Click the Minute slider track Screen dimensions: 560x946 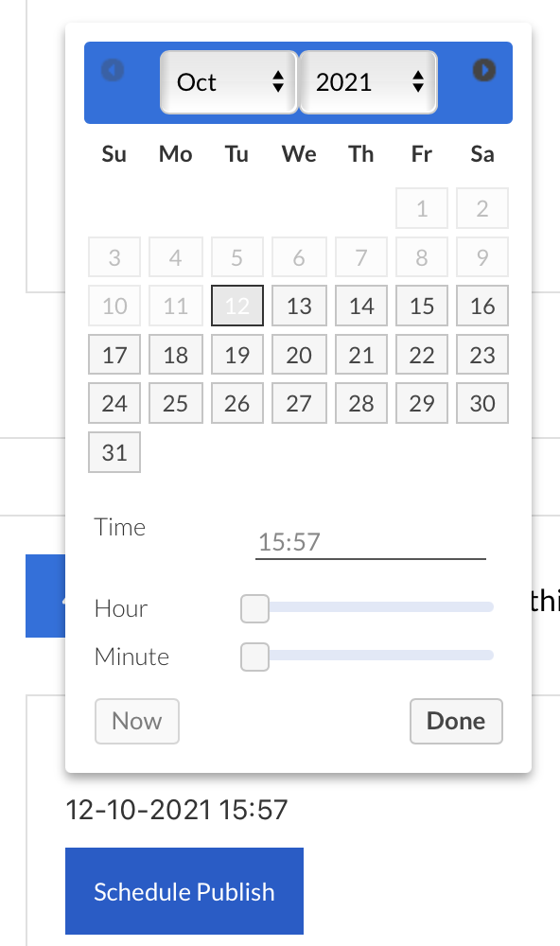(378, 654)
